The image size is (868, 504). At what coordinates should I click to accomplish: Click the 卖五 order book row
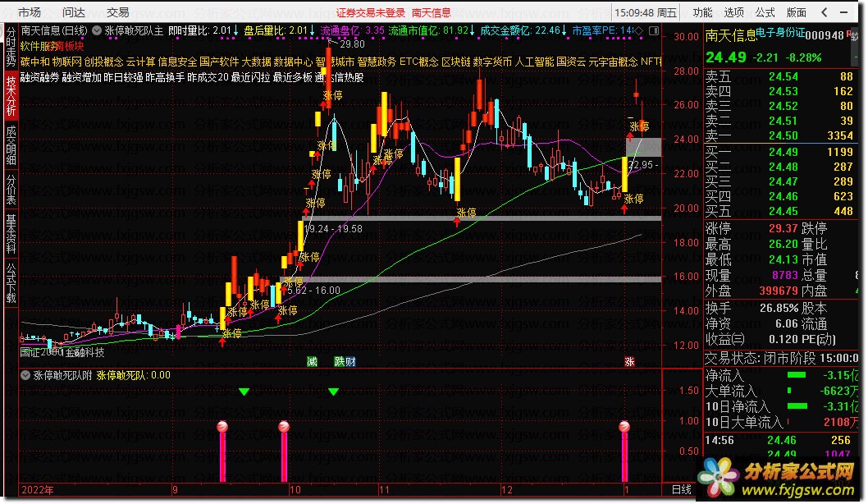[780, 76]
